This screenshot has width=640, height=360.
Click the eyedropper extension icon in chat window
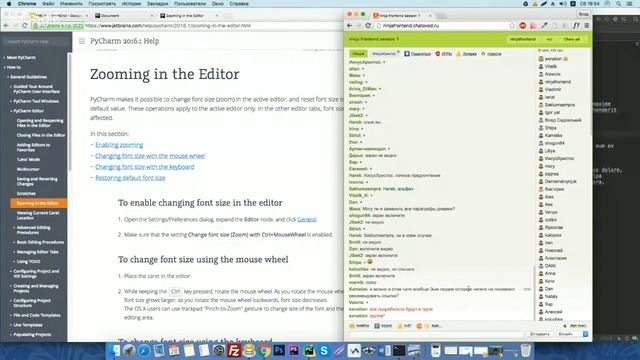[x=544, y=25]
